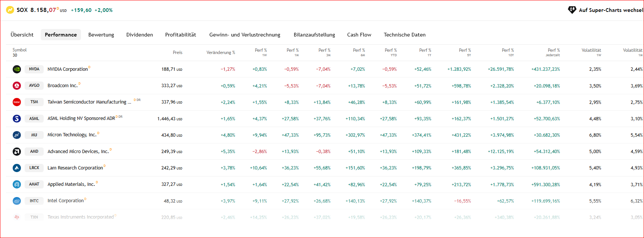Click the NVIDIA company logo icon
Viewport: 644px width, 238px height.
tap(17, 69)
